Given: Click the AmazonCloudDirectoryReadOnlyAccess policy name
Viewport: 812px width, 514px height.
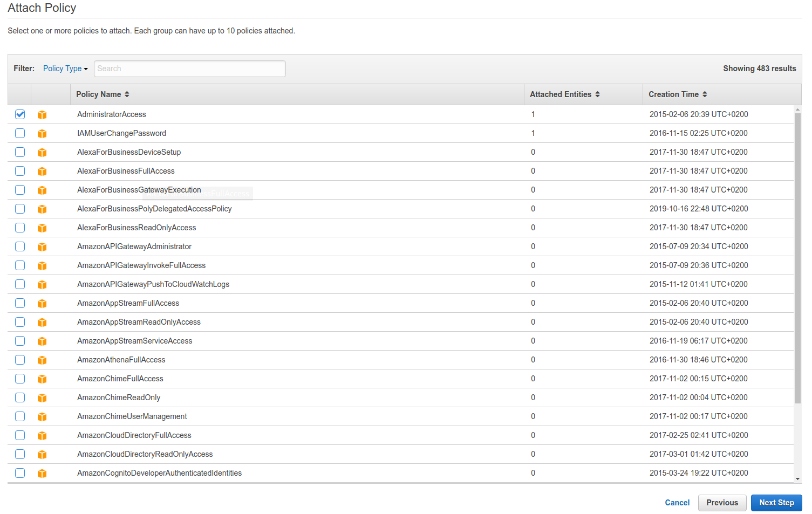Looking at the screenshot, I should pos(145,454).
